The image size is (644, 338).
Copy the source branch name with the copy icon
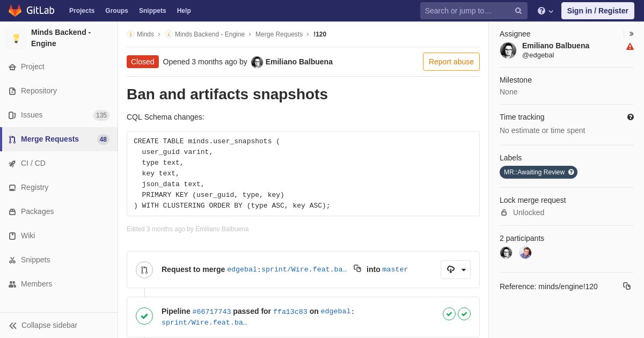pyautogui.click(x=357, y=268)
